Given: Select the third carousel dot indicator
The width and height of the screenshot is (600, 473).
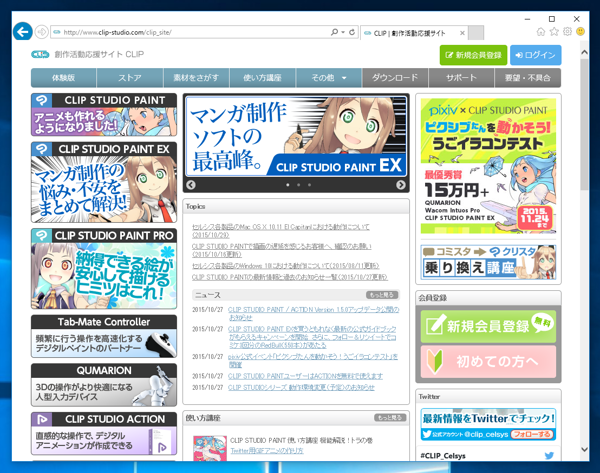Looking at the screenshot, I should [x=309, y=185].
